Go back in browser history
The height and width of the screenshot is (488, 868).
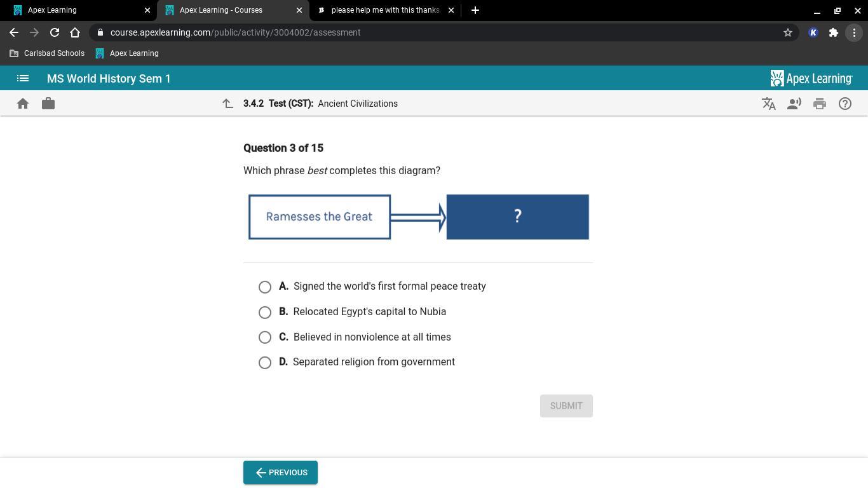[x=14, y=32]
